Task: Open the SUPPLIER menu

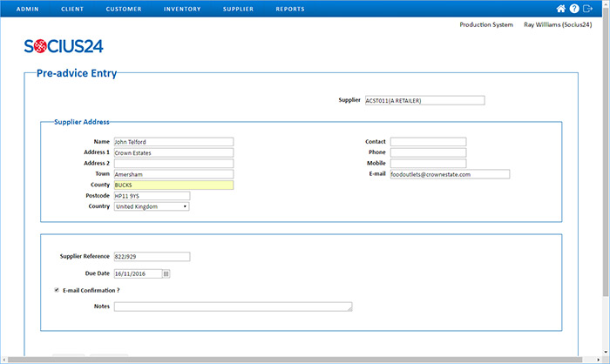Action: coord(238,9)
